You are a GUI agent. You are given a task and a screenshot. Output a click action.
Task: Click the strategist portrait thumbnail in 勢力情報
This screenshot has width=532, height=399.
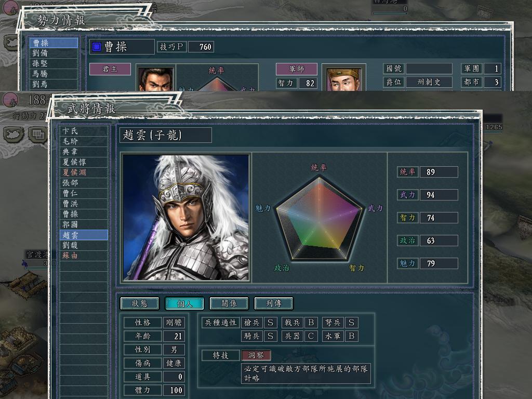pos(344,79)
